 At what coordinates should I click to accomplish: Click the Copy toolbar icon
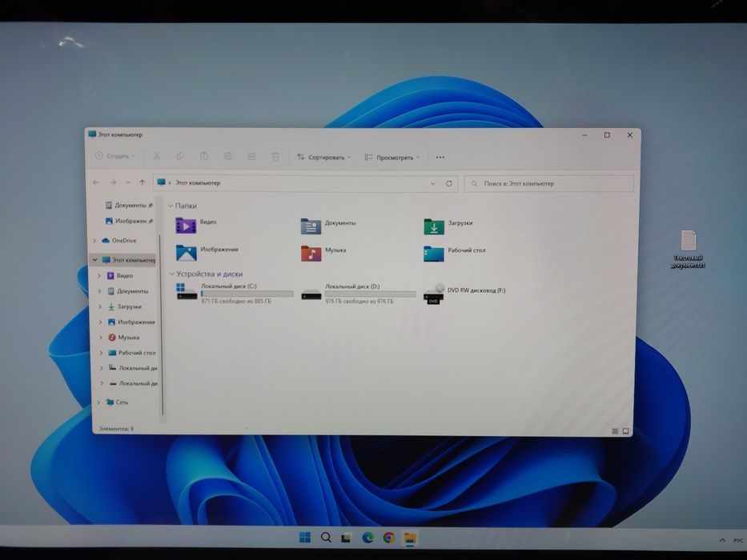(x=180, y=156)
